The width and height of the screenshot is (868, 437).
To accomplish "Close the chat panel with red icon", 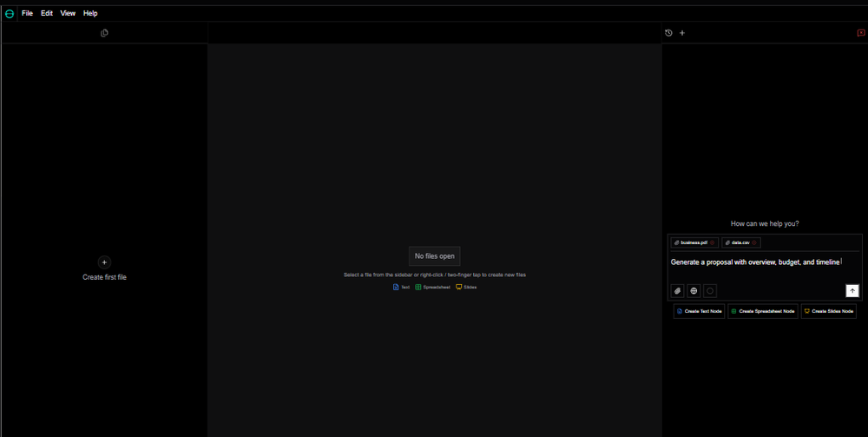I will (x=861, y=33).
